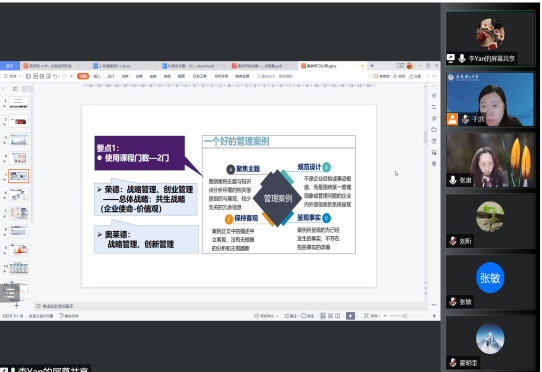The image size is (542, 372).
Task: Click the notes area 单击此处添加备注
Action: pos(55,306)
